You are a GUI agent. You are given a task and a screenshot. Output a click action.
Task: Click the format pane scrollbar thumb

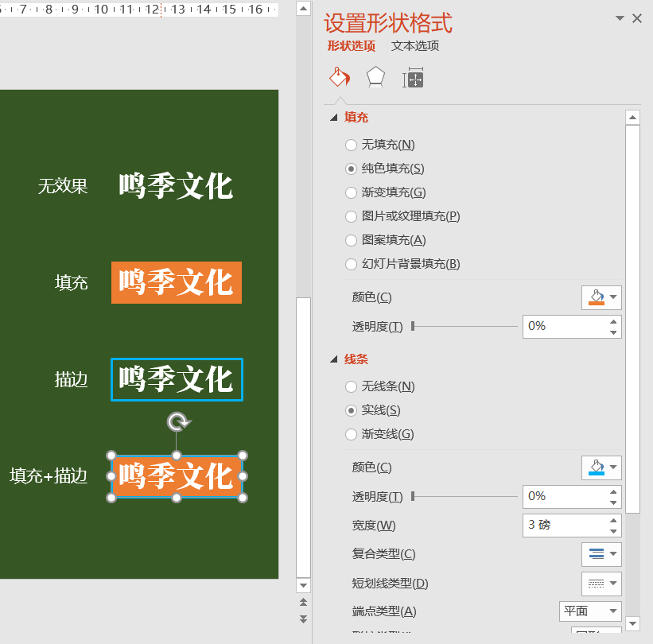click(632, 319)
